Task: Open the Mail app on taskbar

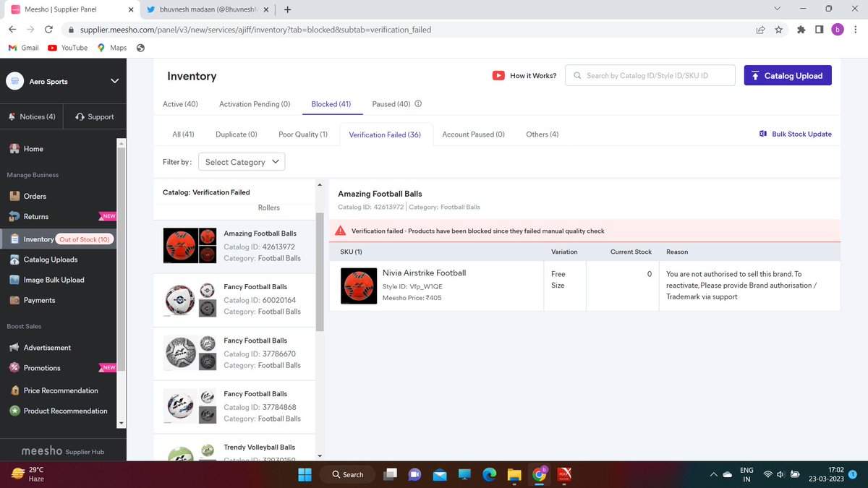Action: click(439, 474)
